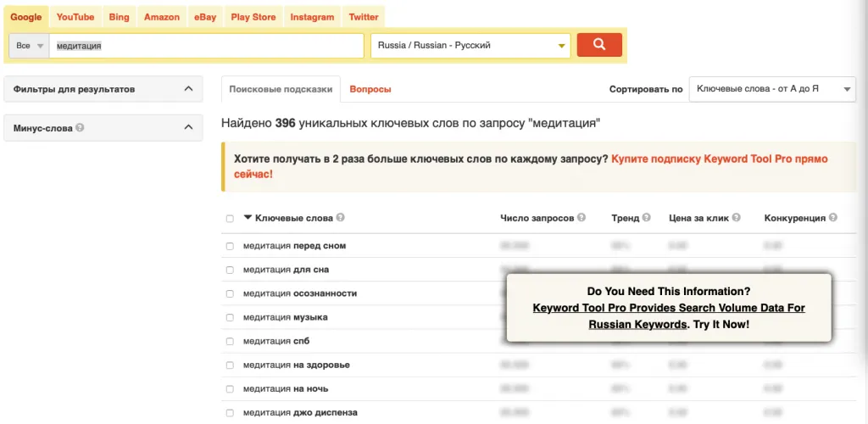
Task: Switch to the Play Store tab
Action: pos(253,17)
